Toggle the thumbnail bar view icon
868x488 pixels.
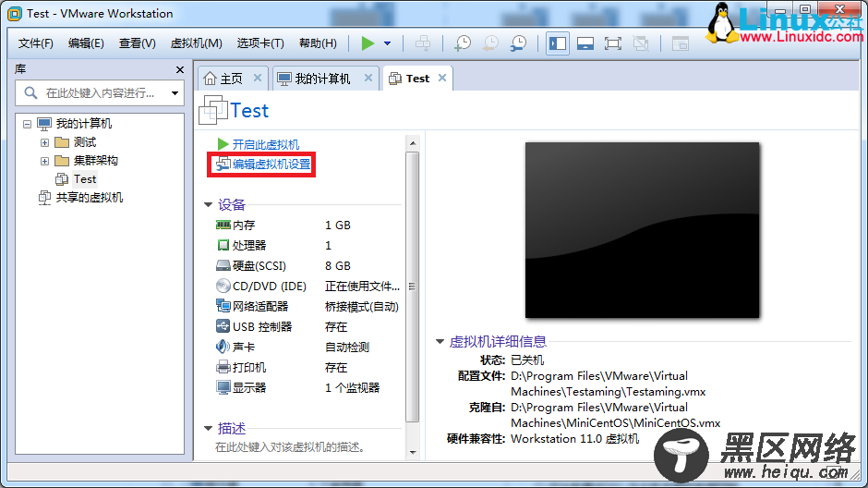point(585,43)
